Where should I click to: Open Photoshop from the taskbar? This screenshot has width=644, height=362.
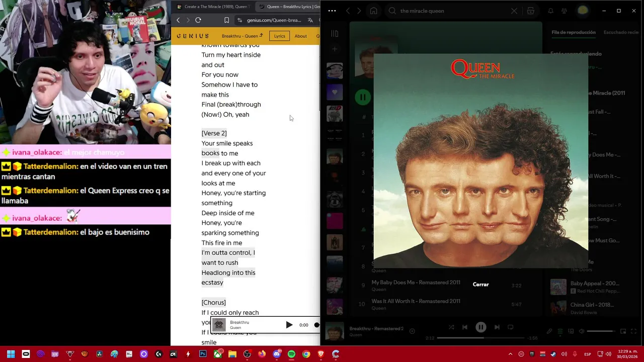coord(203,354)
